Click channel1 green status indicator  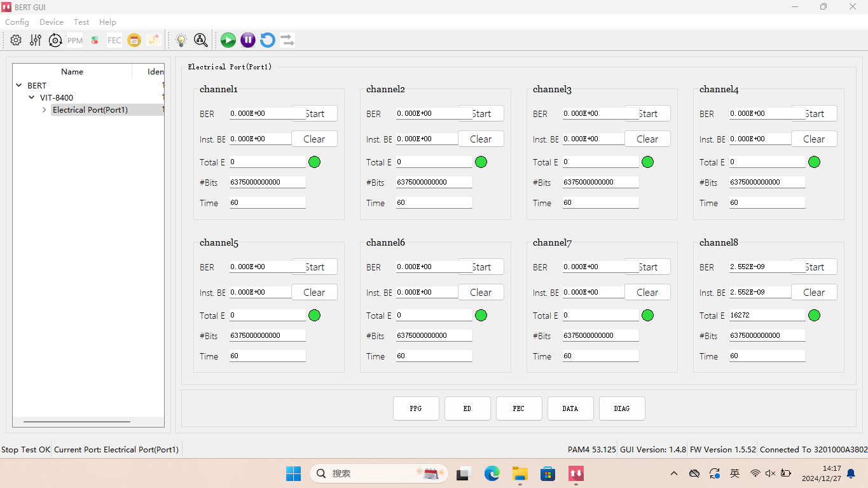314,162
